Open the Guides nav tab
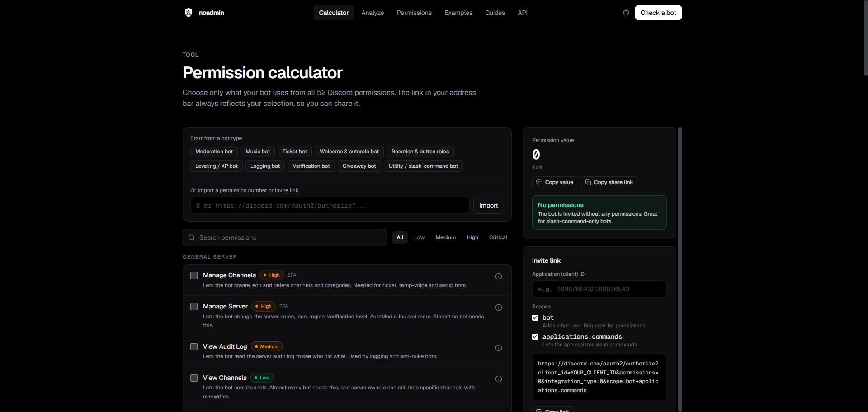868x412 pixels. click(x=495, y=13)
